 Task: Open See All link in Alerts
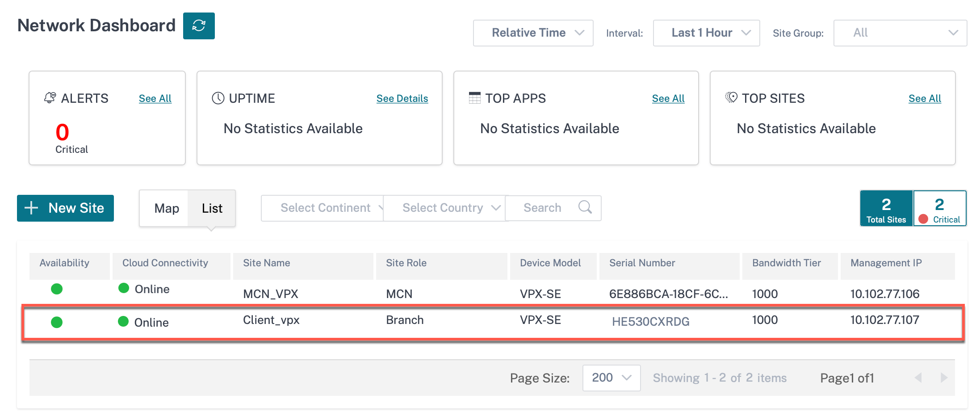tap(155, 98)
